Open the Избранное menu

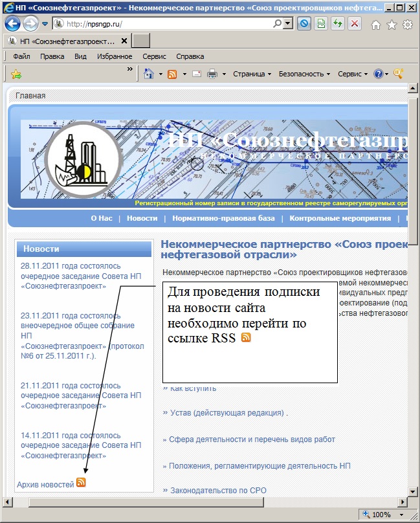(115, 56)
